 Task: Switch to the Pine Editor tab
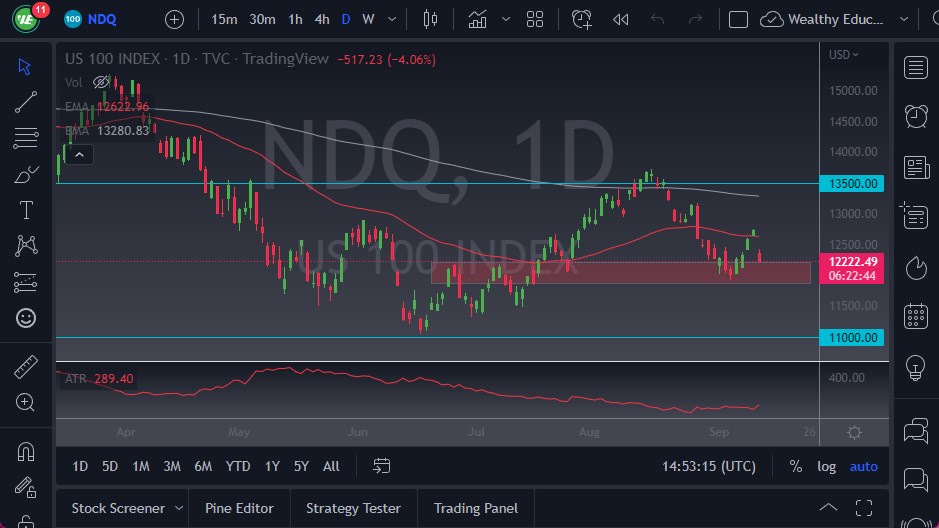239,508
